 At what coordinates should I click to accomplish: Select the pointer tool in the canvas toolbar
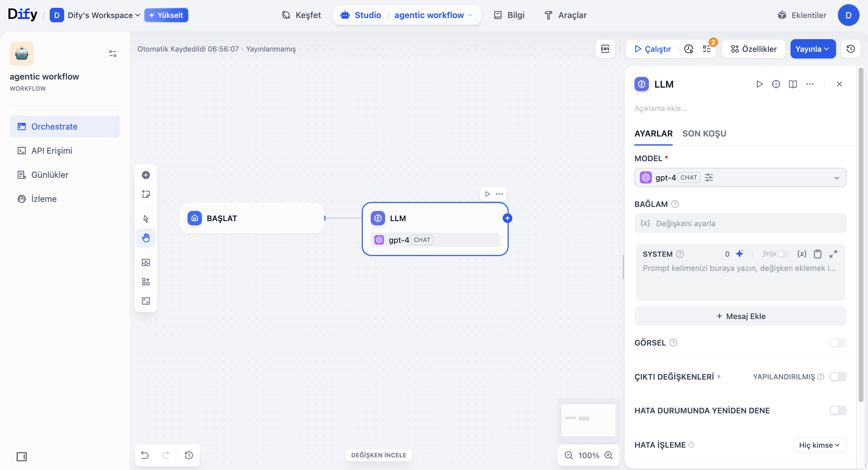[146, 218]
